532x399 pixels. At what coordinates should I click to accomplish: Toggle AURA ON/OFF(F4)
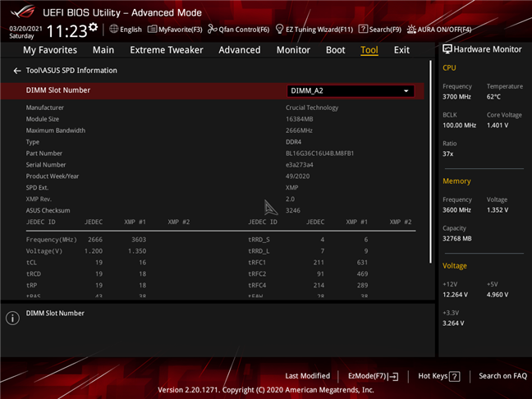pos(439,30)
